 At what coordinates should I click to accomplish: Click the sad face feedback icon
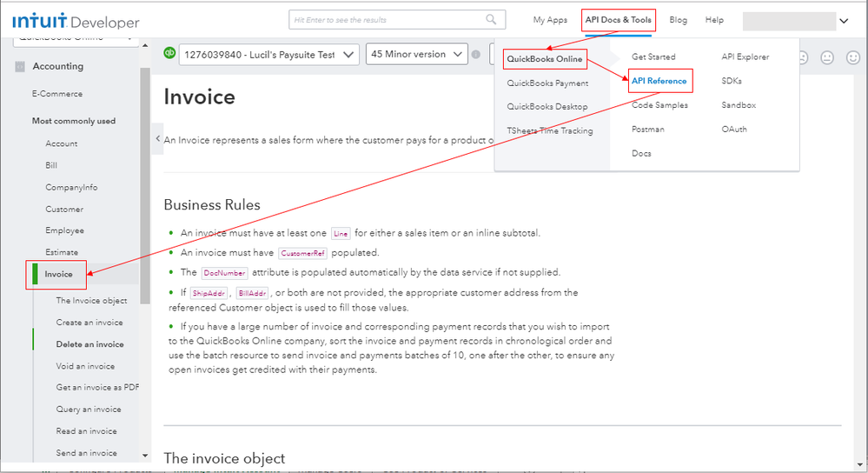pyautogui.click(x=802, y=57)
